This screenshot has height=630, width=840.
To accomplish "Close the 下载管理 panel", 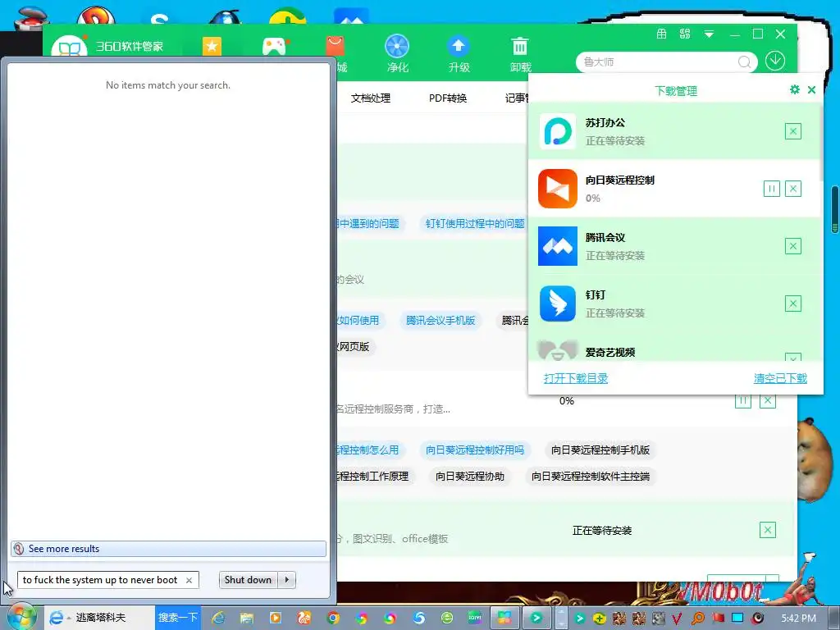I will click(x=811, y=90).
